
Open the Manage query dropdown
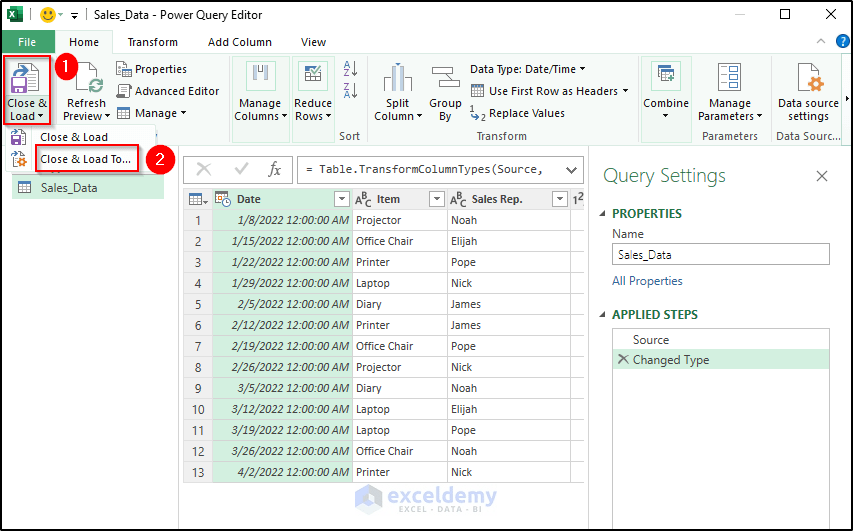click(151, 113)
